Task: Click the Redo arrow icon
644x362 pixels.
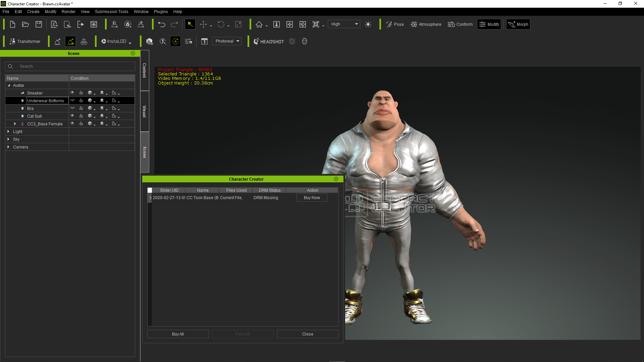Action: [x=174, y=24]
